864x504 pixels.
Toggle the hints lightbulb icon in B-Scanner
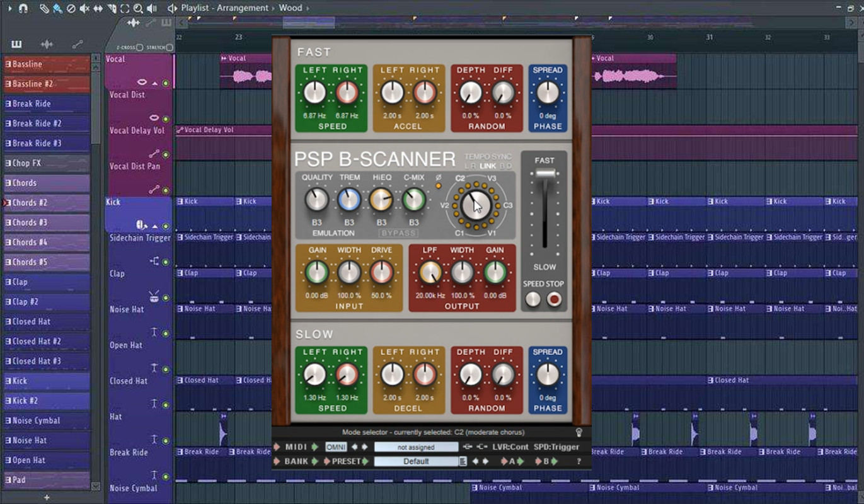579,432
